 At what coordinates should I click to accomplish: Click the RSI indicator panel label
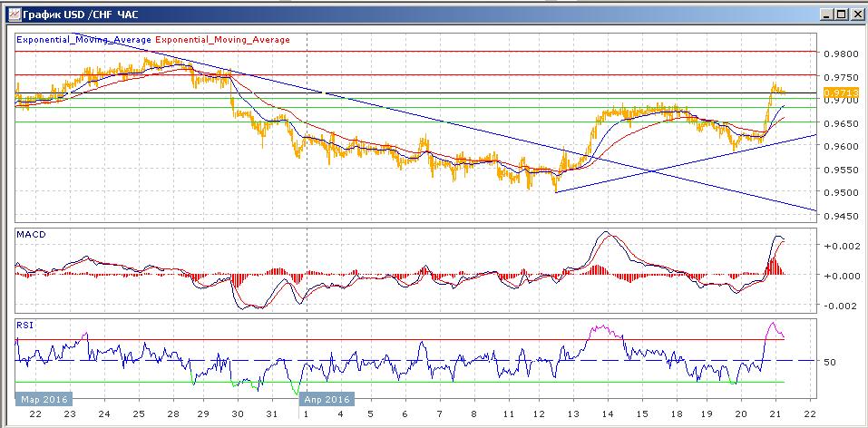pos(24,323)
